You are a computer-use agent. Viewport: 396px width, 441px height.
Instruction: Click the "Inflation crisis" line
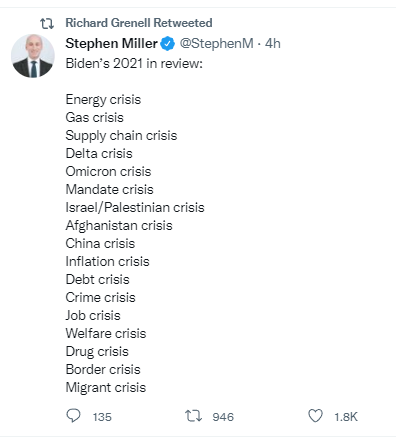click(x=107, y=261)
